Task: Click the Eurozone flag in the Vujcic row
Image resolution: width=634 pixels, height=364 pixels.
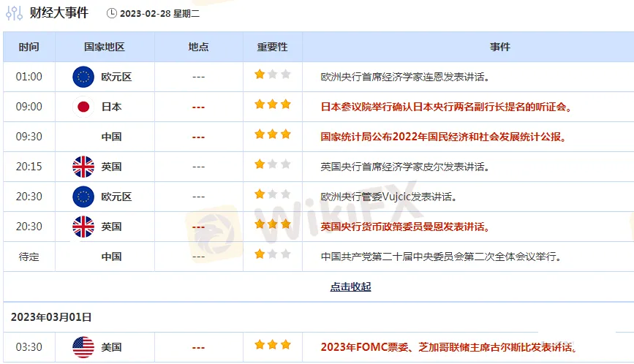Action: [83, 197]
